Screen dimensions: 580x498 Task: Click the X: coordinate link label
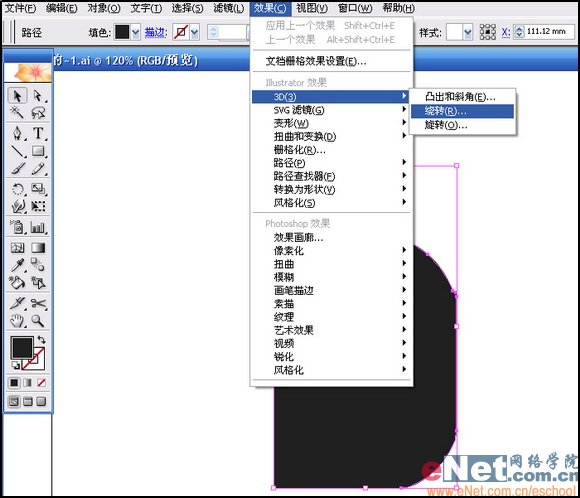point(506,33)
